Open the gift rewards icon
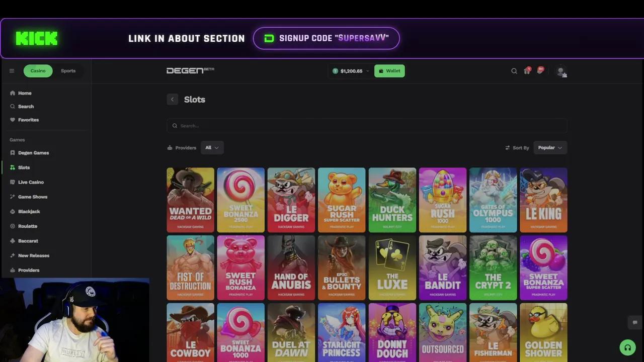 tap(527, 70)
